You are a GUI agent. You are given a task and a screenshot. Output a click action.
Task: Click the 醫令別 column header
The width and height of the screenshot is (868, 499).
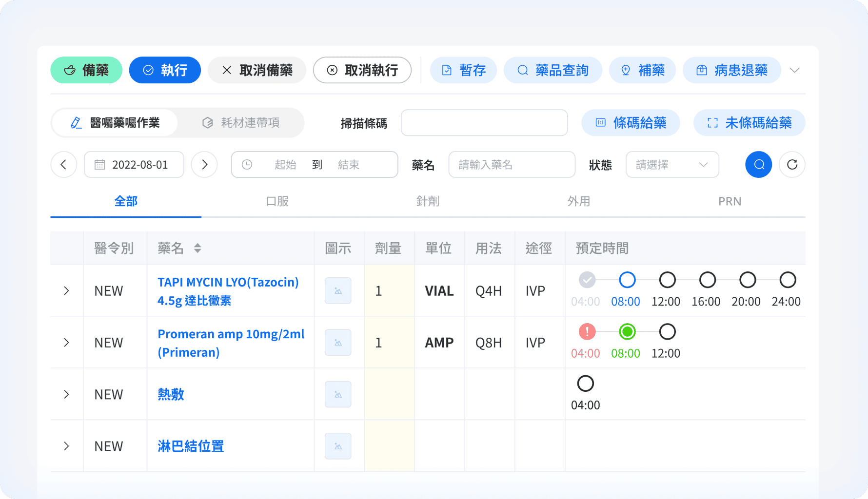[114, 249]
